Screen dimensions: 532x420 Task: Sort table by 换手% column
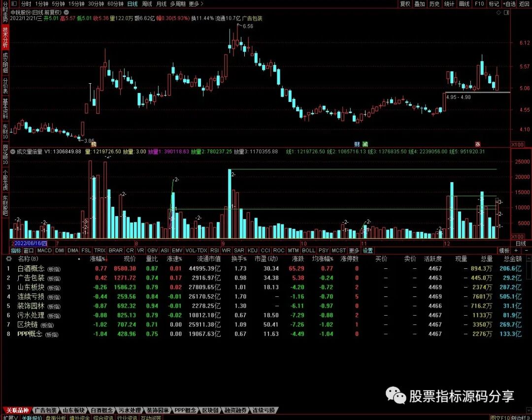239,259
